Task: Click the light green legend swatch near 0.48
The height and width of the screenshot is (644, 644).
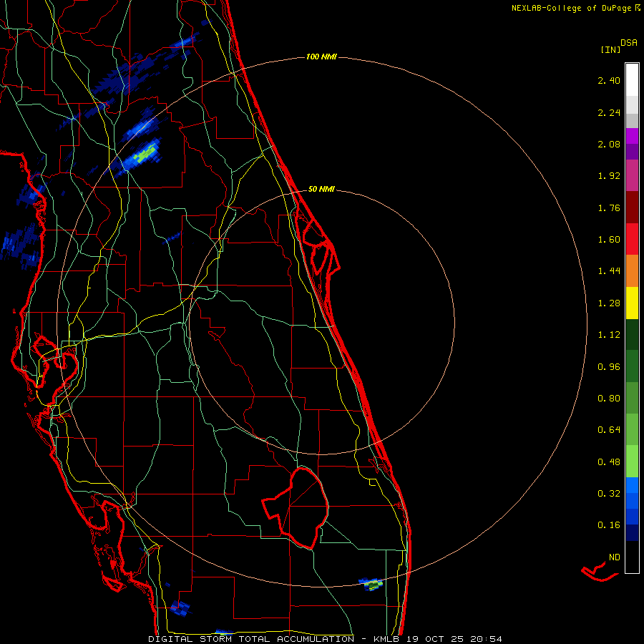Action: click(x=632, y=462)
